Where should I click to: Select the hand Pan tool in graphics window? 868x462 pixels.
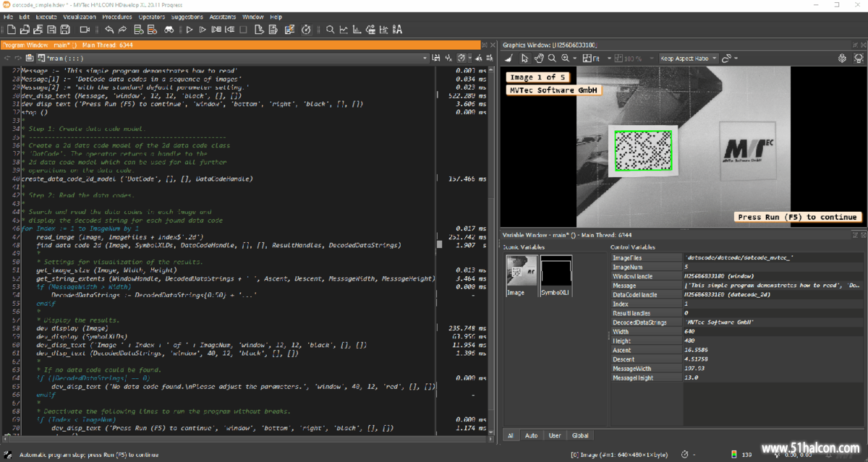(x=540, y=58)
